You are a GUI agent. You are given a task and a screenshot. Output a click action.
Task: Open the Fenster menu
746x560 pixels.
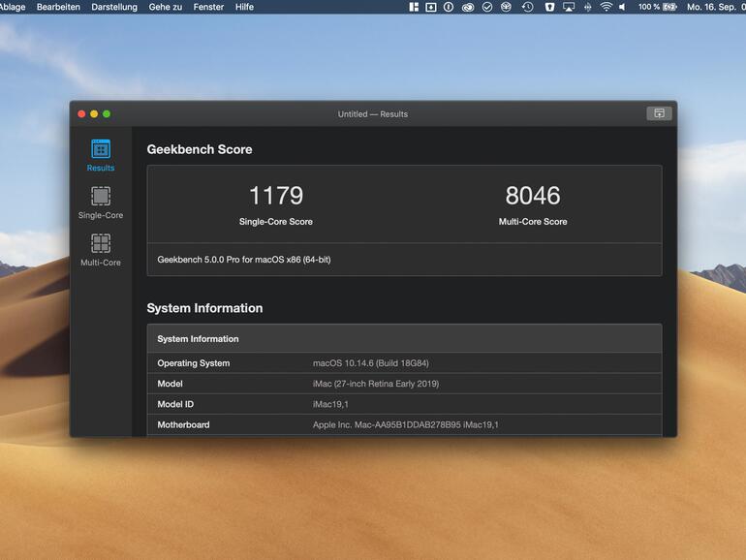pyautogui.click(x=208, y=7)
